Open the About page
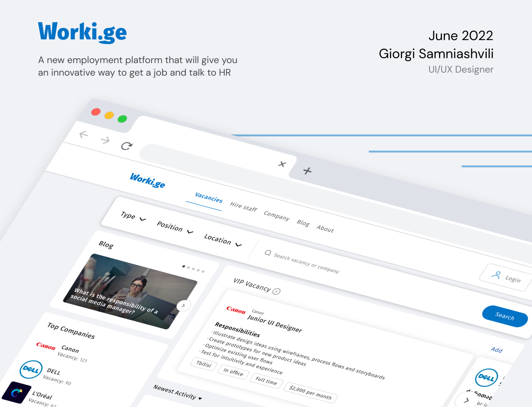 pyautogui.click(x=325, y=229)
